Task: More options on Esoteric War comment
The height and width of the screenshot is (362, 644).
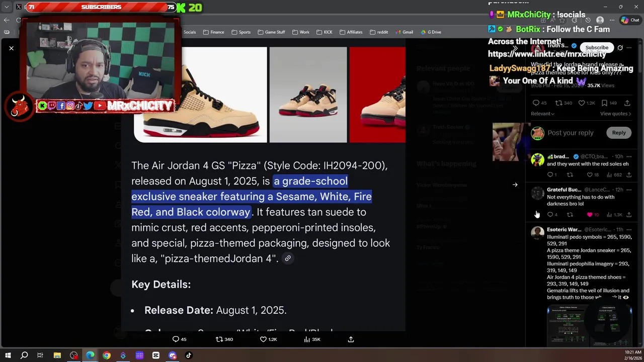Action: point(629,230)
